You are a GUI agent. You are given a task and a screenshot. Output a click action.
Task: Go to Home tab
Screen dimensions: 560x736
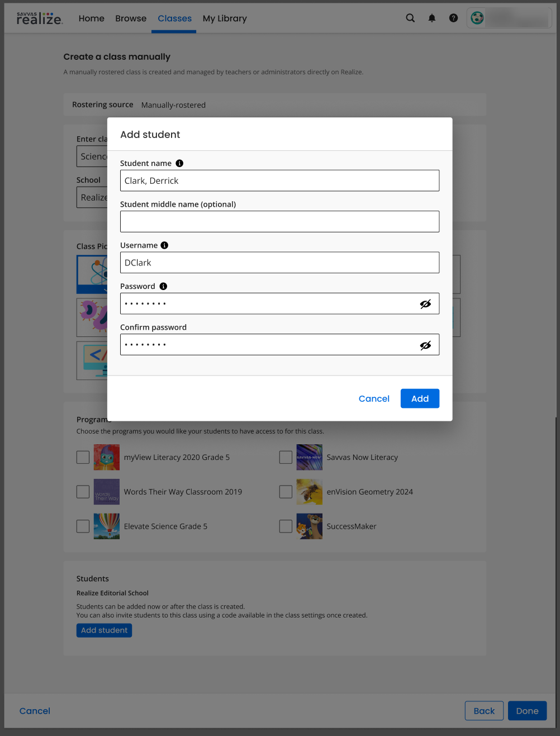pyautogui.click(x=92, y=18)
